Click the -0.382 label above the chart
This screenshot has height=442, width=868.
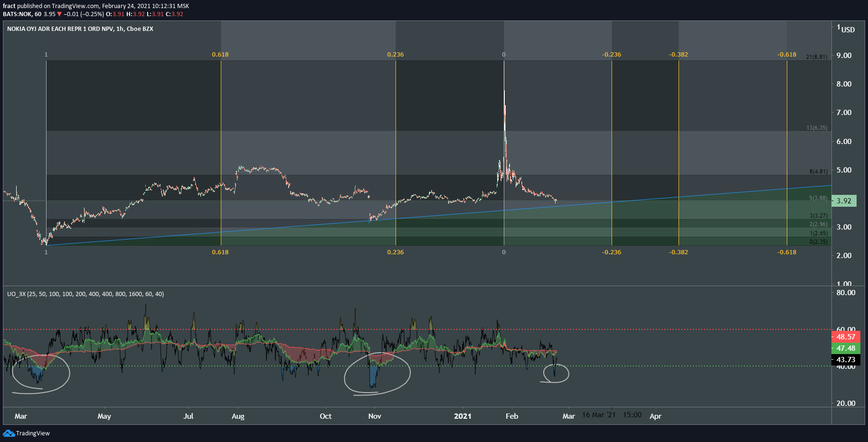679,55
